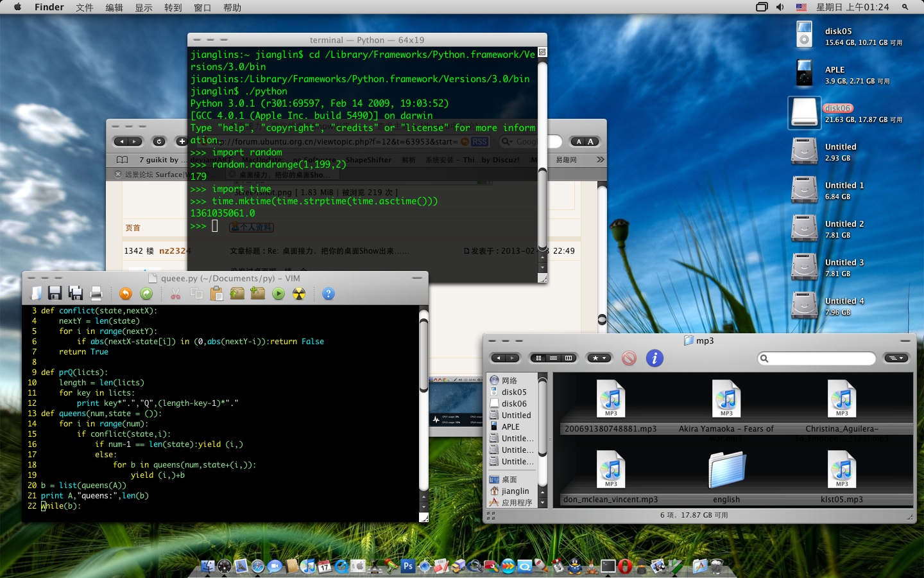Click the orange Undo icon in VIM
Viewport: 924px width, 578px height.
tap(126, 293)
